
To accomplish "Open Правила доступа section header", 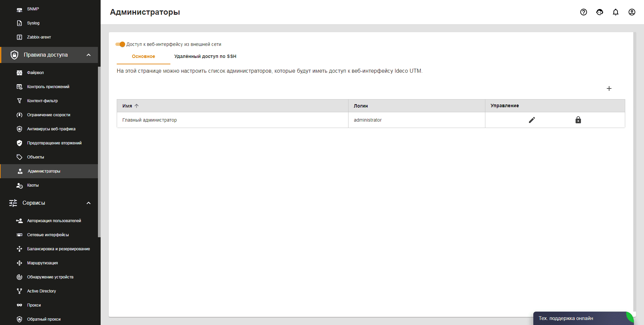I will tap(49, 55).
